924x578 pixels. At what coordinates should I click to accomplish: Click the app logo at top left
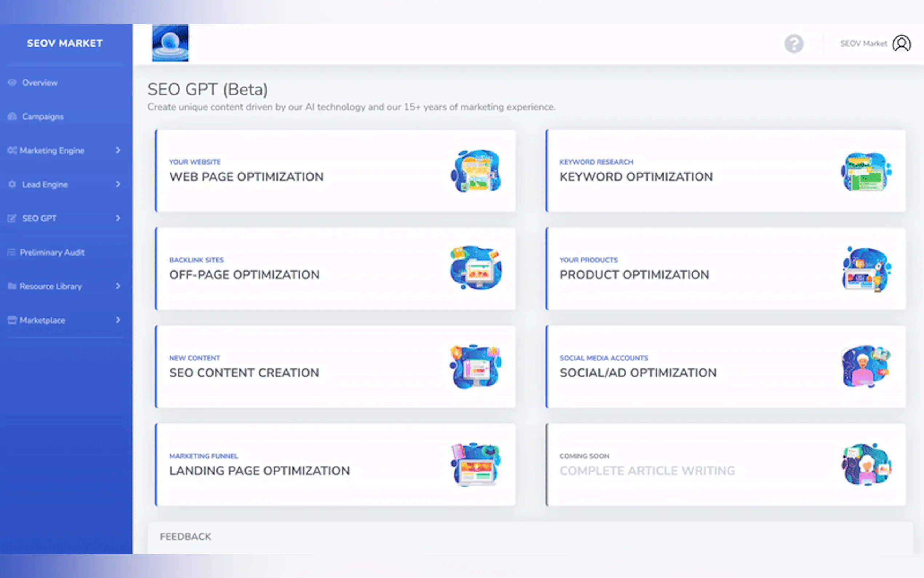170,43
